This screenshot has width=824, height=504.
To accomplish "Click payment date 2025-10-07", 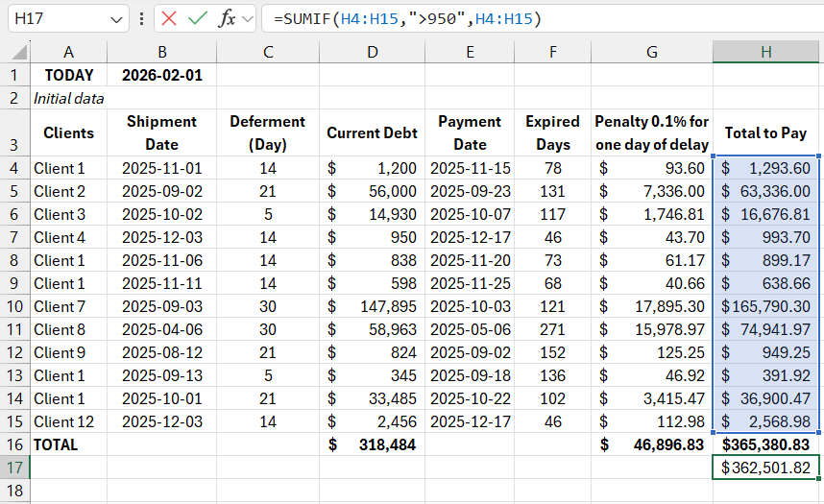I will tap(470, 214).
